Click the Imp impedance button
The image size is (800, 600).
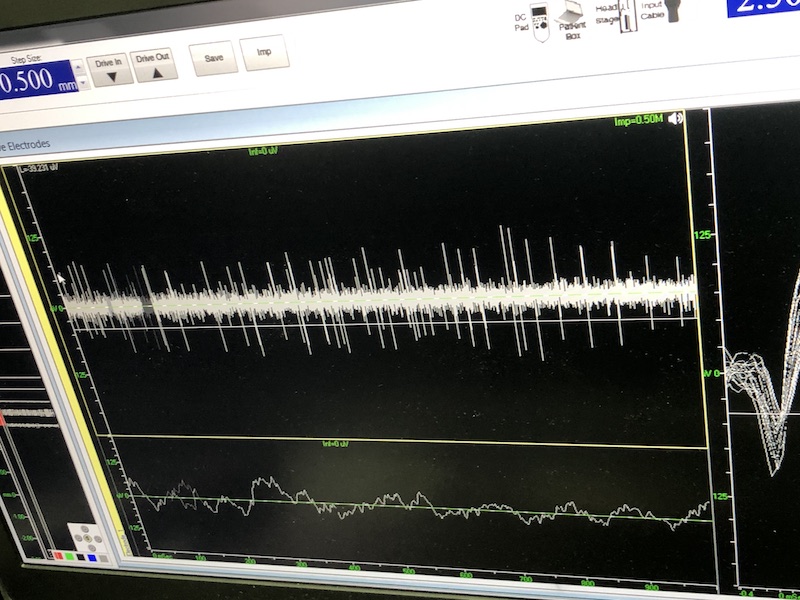[263, 52]
